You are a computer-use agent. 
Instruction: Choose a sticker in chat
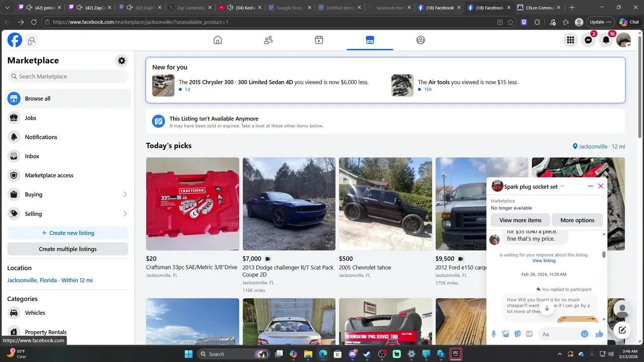pyautogui.click(x=518, y=334)
